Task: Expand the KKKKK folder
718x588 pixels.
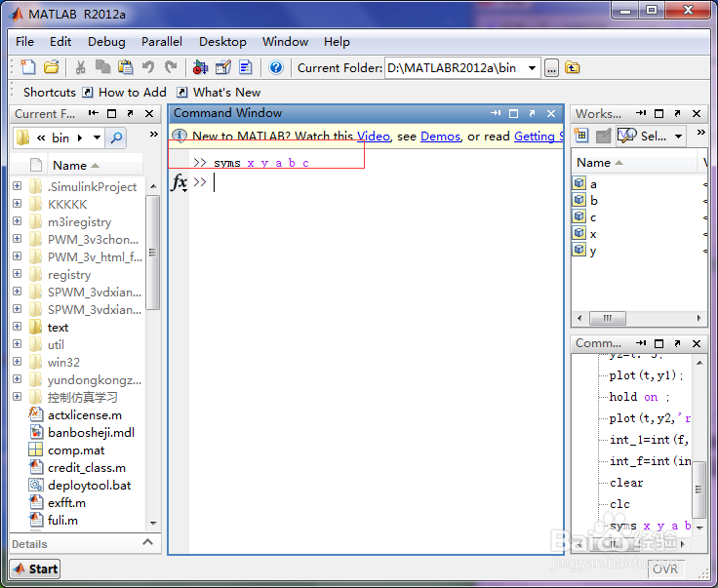Action: tap(17, 203)
